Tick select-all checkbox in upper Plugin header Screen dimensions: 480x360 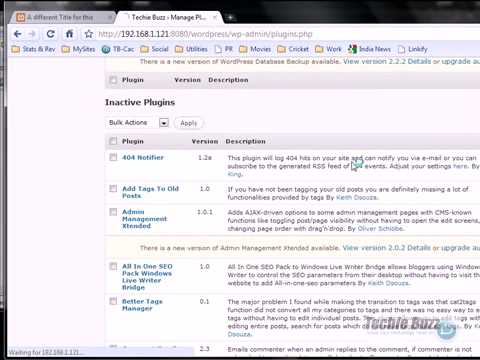click(113, 80)
